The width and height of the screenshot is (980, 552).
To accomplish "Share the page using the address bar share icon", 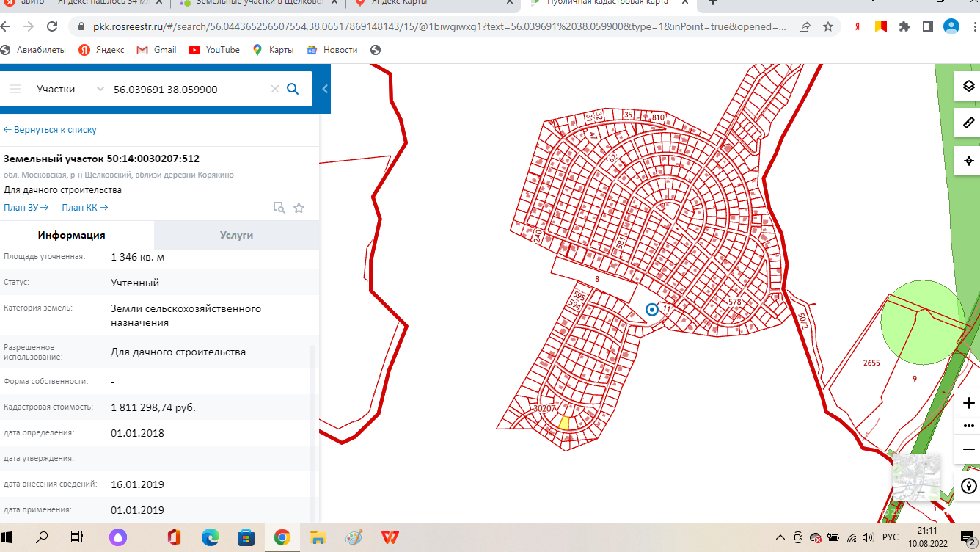I will (x=805, y=26).
